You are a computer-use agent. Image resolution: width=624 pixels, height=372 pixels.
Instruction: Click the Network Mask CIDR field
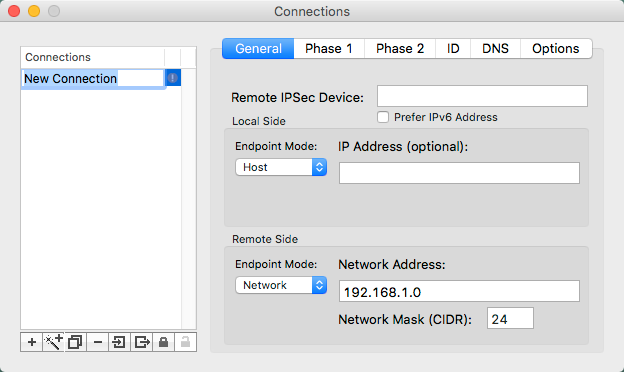[510, 318]
